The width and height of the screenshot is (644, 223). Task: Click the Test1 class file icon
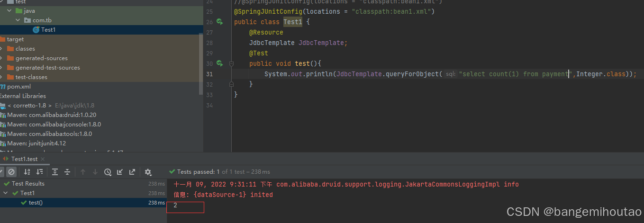[36, 29]
